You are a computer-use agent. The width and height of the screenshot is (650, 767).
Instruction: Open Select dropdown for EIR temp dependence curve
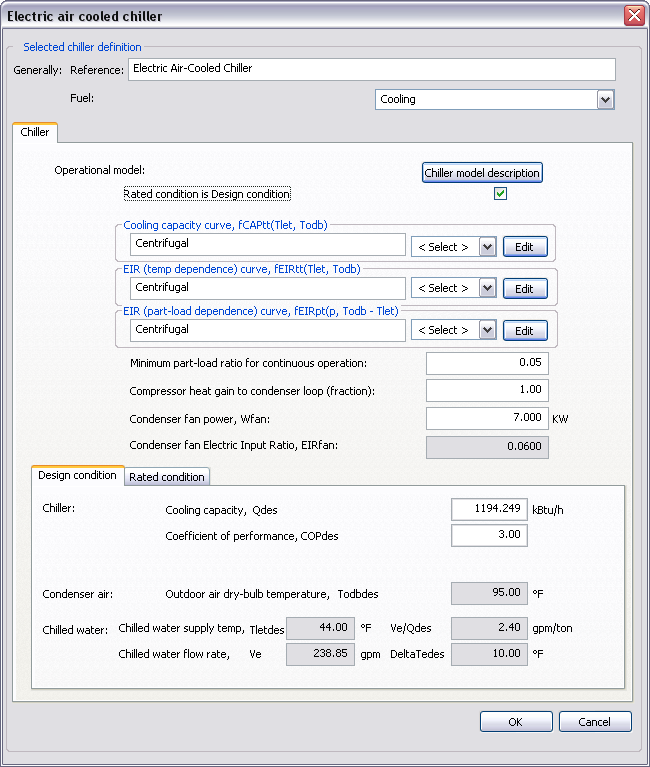(x=487, y=288)
